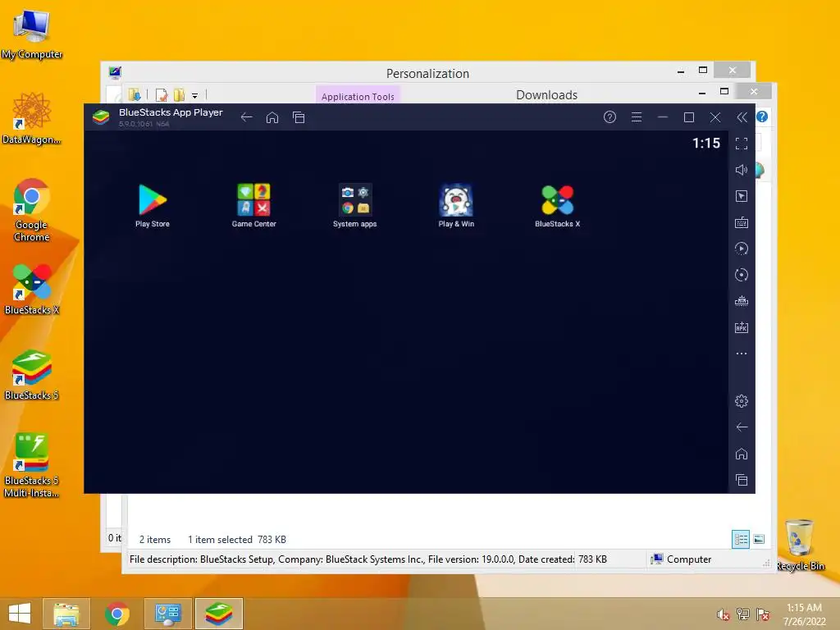Open the BlueStacks X desktop shortcut
Image resolution: width=840 pixels, height=630 pixels.
[x=32, y=290]
